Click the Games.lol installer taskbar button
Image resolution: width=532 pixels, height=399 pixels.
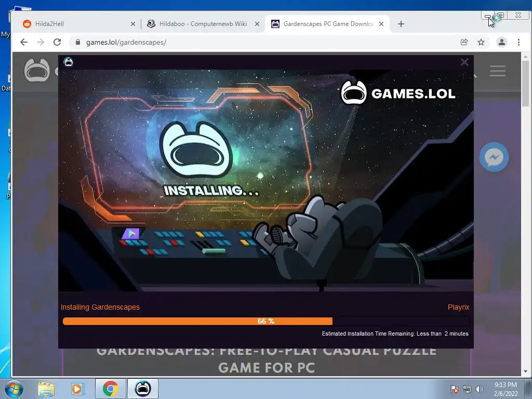(x=143, y=389)
